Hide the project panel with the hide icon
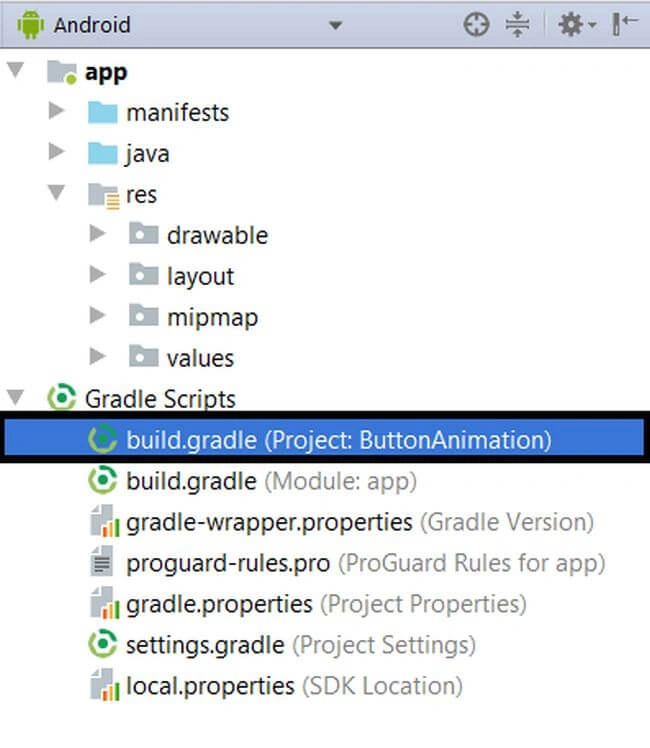Screen dimensions: 650x748 (625, 24)
